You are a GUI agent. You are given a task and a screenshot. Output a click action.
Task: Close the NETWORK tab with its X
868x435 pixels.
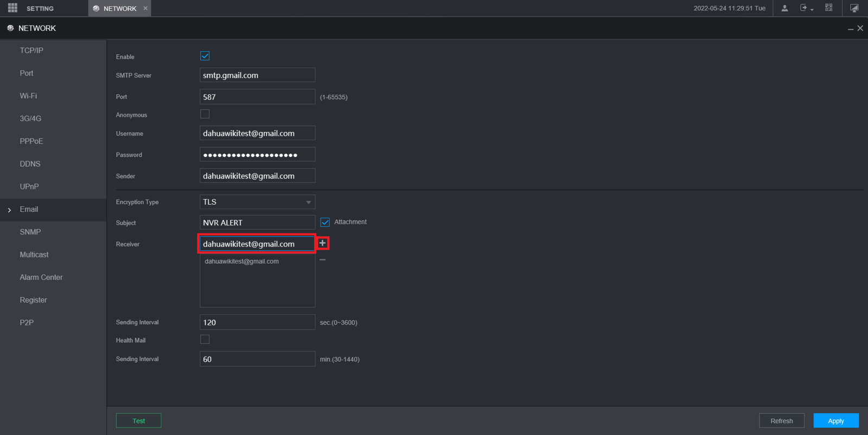pos(145,8)
